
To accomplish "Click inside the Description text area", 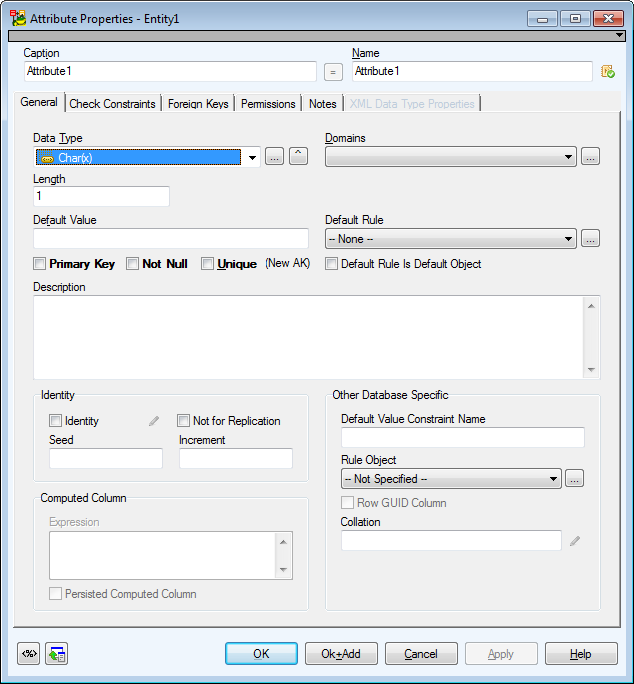I will (308, 337).
